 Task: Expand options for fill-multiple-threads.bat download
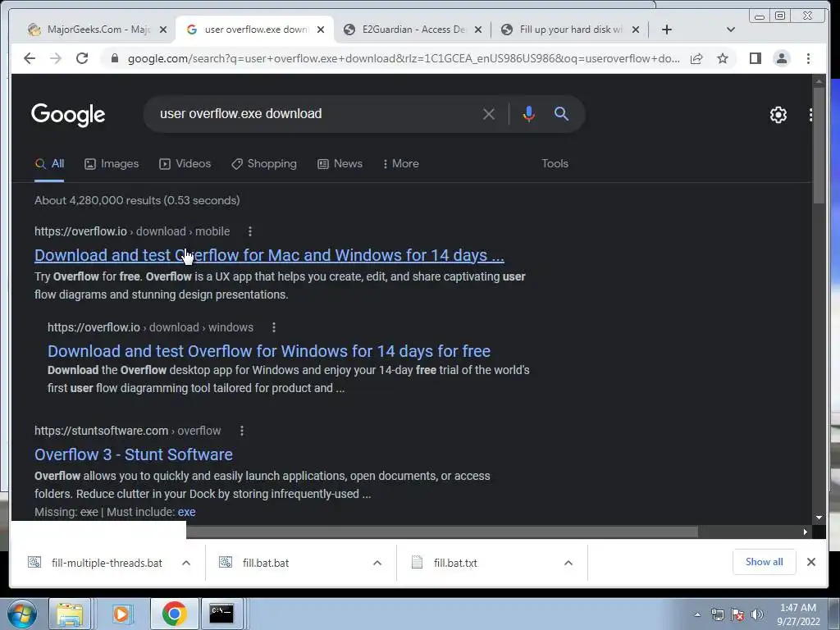pos(186,563)
